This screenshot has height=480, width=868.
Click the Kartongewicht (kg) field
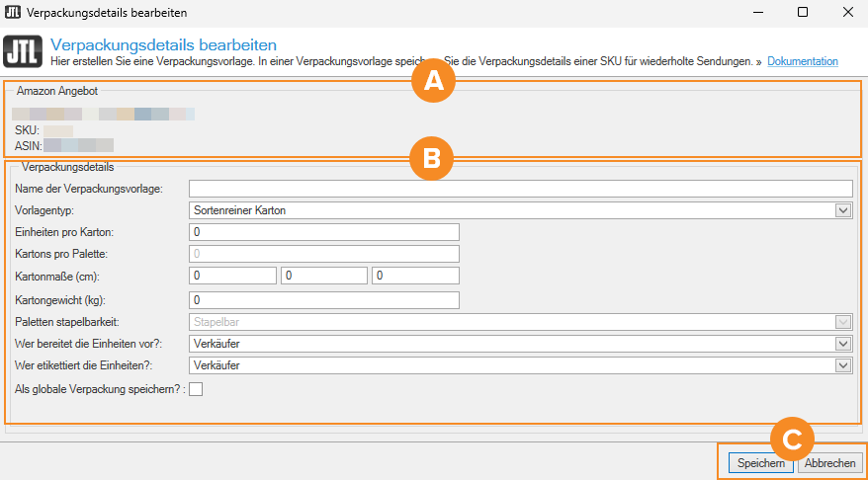(323, 300)
